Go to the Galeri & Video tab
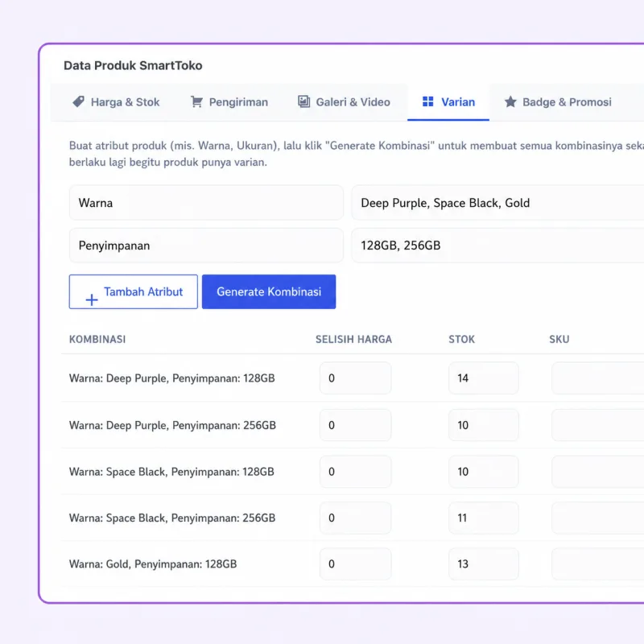The height and width of the screenshot is (644, 644). click(x=345, y=102)
